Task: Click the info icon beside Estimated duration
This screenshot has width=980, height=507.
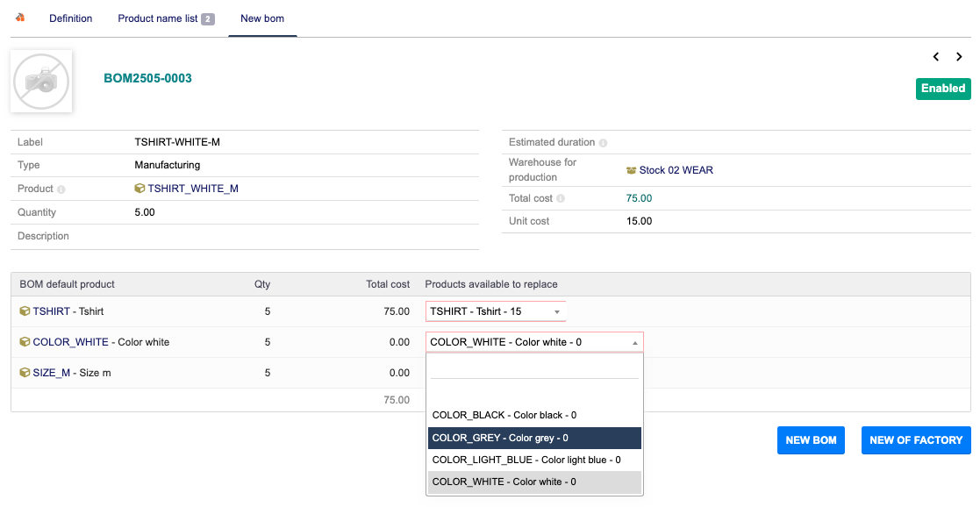Action: 604,143
